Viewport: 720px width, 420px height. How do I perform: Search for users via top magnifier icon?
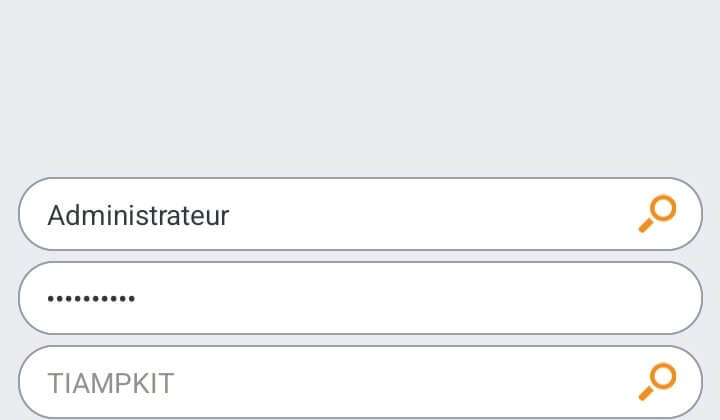click(657, 214)
